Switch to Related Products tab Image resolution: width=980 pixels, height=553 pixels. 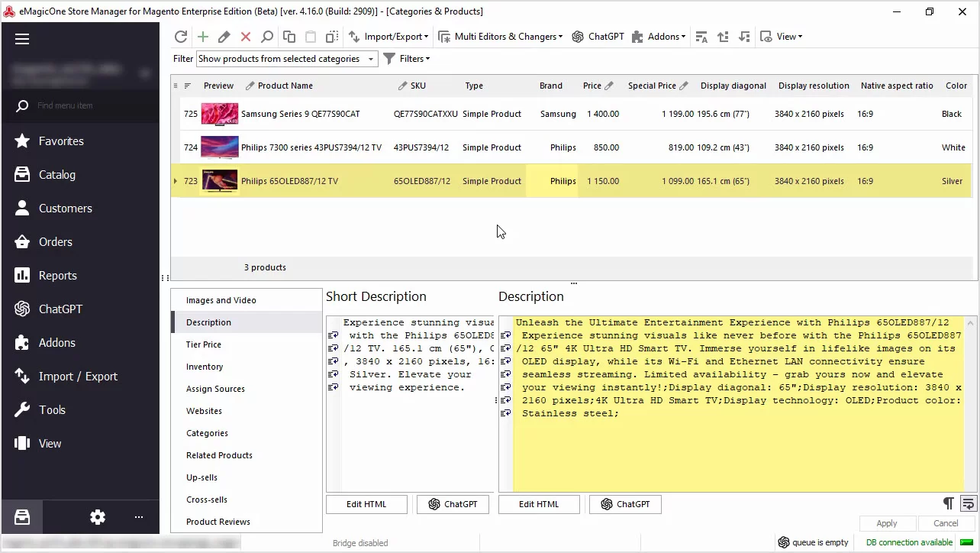tap(247, 455)
